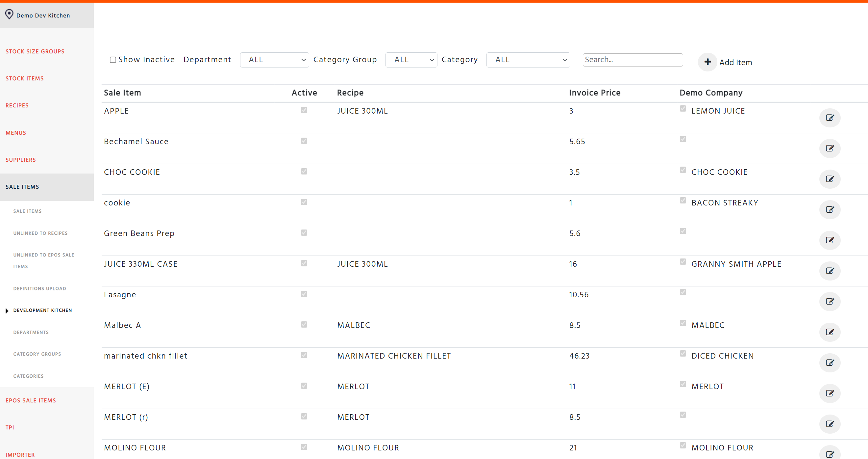Toggle Demo Company checkbox next to DICED CHICKEN
The height and width of the screenshot is (459, 868).
coord(683,353)
